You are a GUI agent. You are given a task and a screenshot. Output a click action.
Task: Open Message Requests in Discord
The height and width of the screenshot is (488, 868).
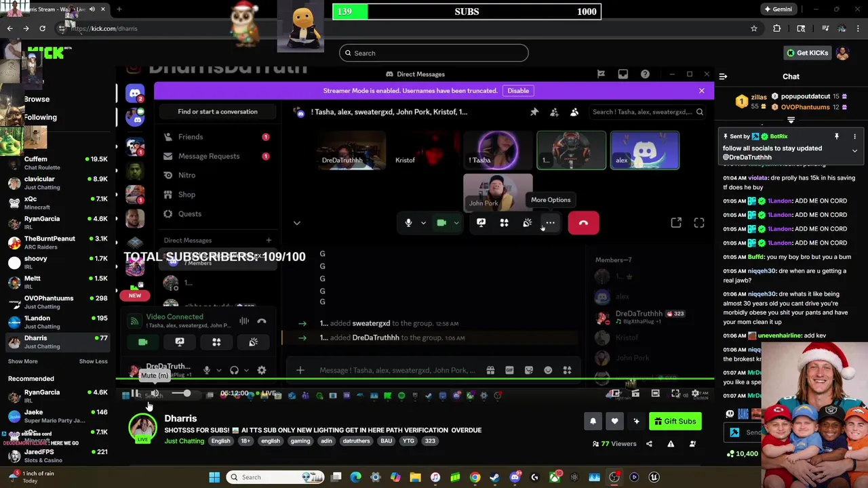click(x=217, y=156)
